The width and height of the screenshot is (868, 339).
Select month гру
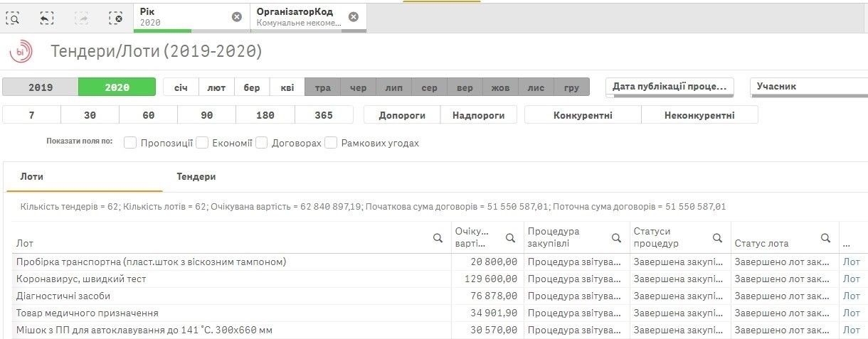coord(572,87)
